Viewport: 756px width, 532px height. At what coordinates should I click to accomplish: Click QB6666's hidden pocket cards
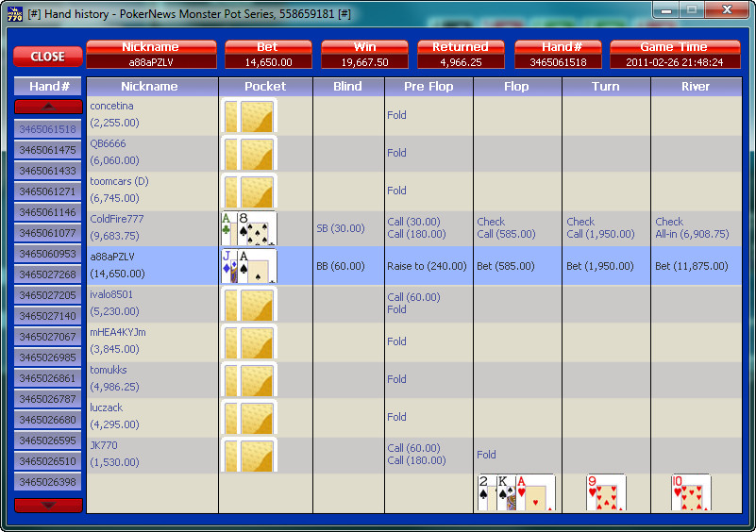click(249, 153)
